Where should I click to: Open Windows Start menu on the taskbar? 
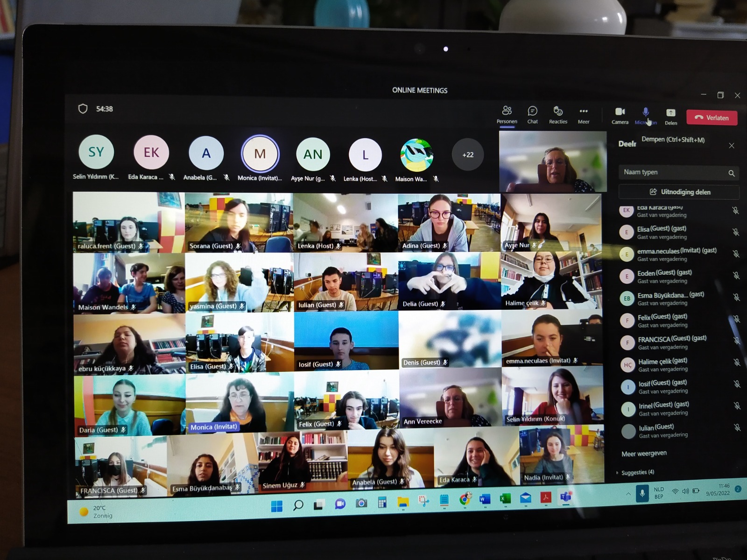click(277, 506)
